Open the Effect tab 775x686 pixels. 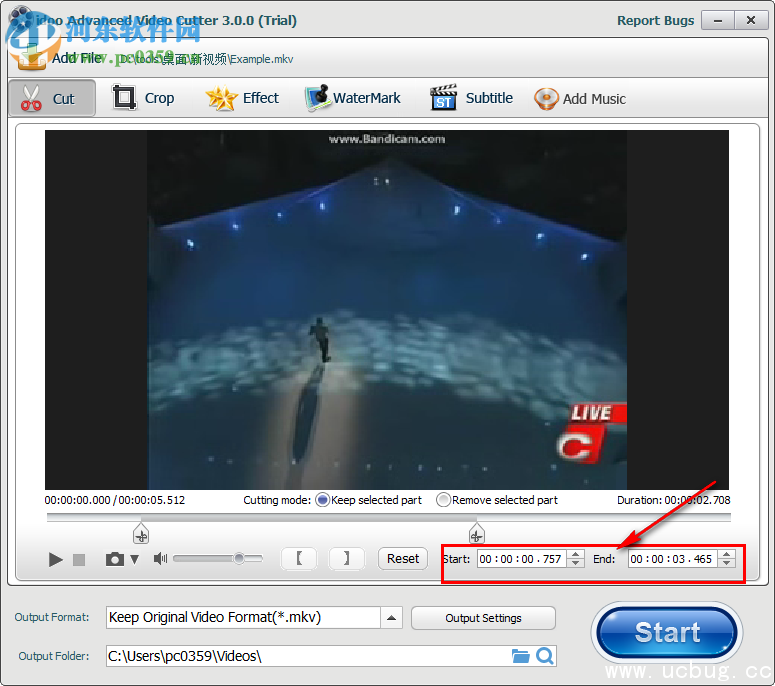243,98
